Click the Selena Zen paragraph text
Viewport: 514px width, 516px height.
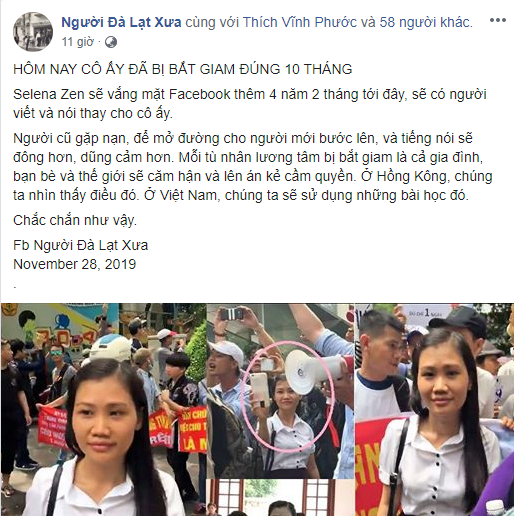pyautogui.click(x=250, y=104)
